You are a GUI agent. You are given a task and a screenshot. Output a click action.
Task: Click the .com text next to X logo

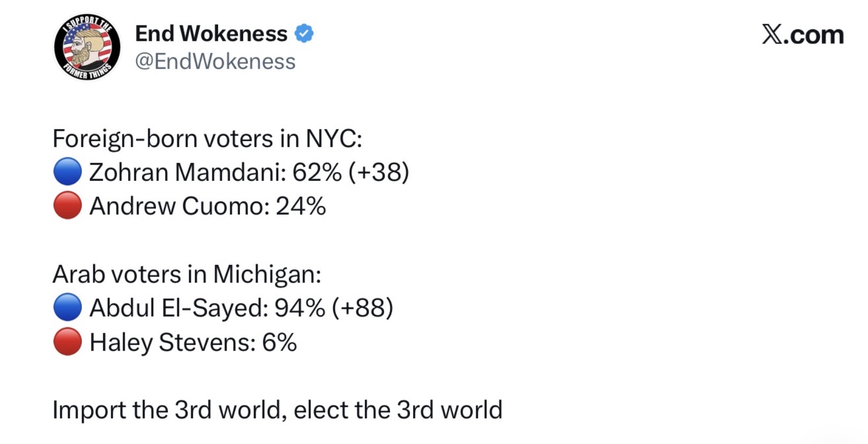pos(814,35)
